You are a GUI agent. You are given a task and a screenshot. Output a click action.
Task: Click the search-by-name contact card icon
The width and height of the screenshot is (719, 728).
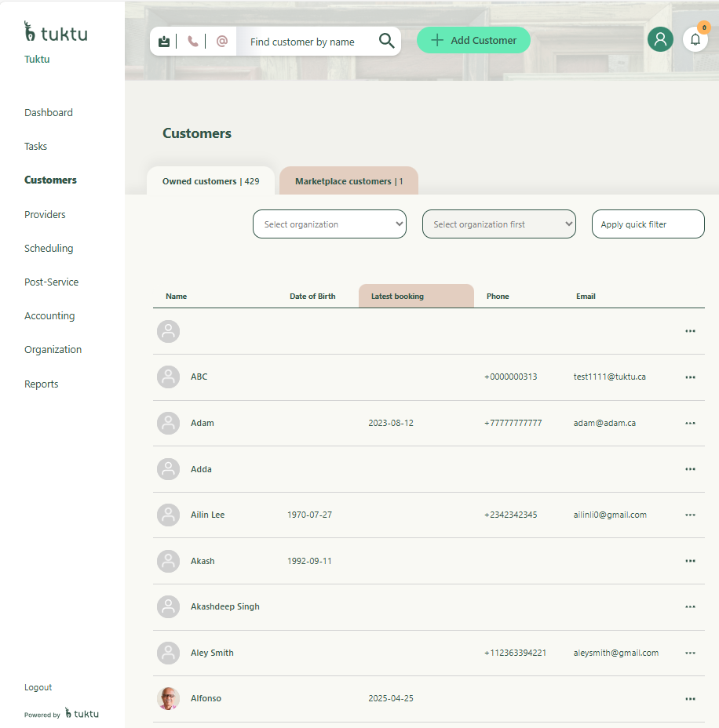click(x=163, y=42)
